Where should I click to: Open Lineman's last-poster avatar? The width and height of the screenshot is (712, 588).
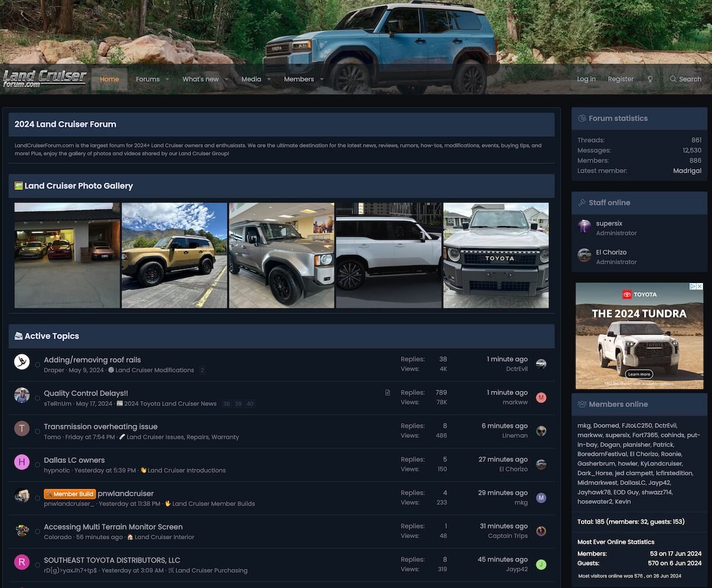(541, 431)
